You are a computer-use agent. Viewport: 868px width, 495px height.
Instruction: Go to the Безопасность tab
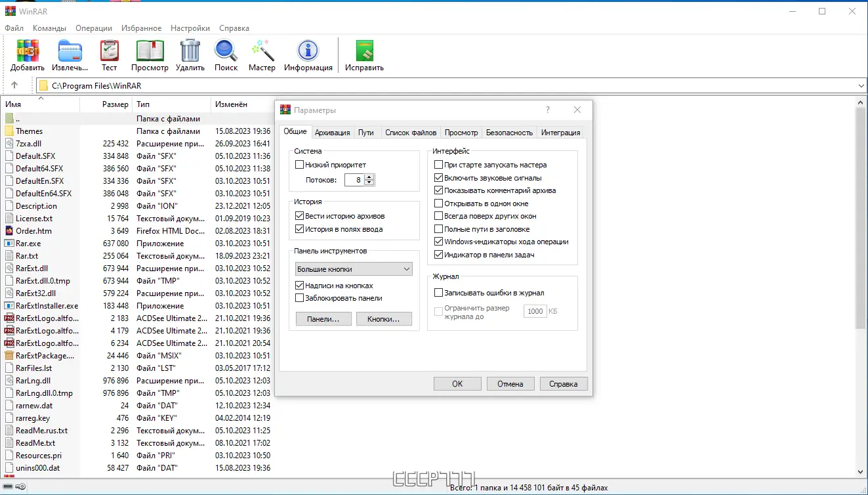tap(509, 133)
